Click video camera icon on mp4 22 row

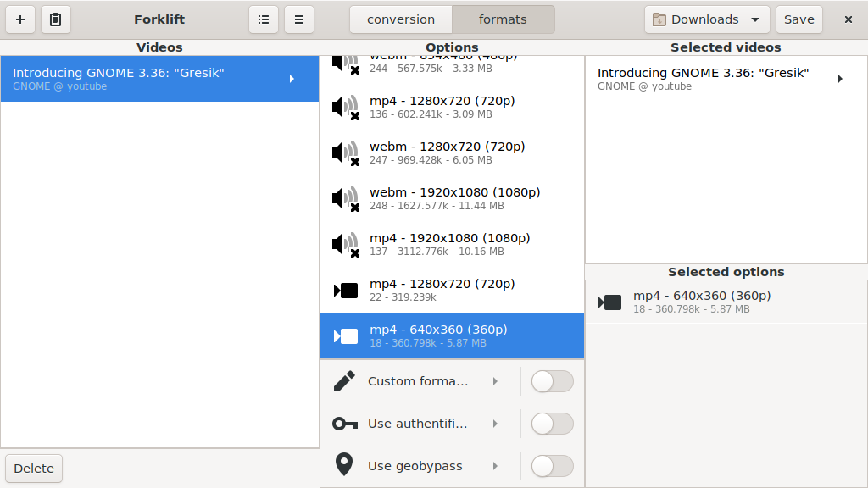coord(346,291)
